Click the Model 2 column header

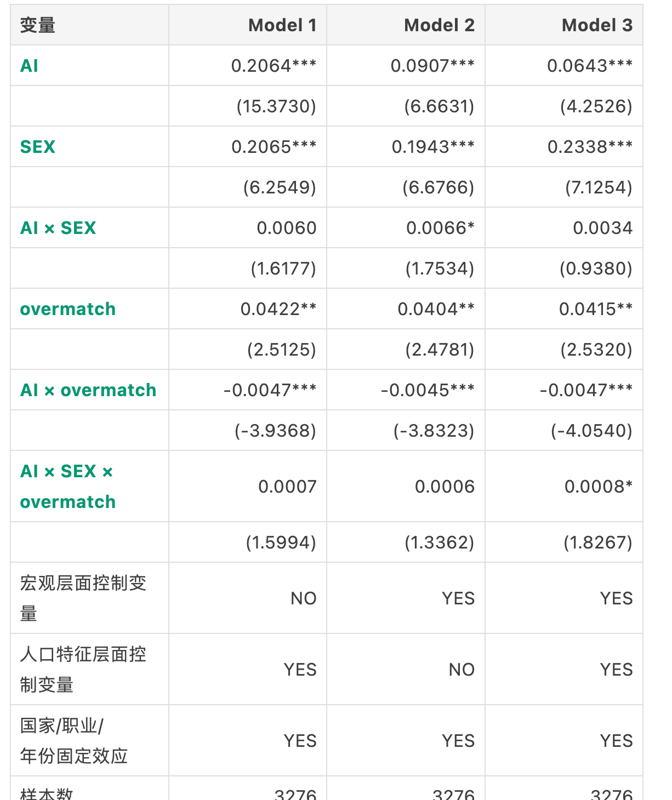pyautogui.click(x=439, y=25)
